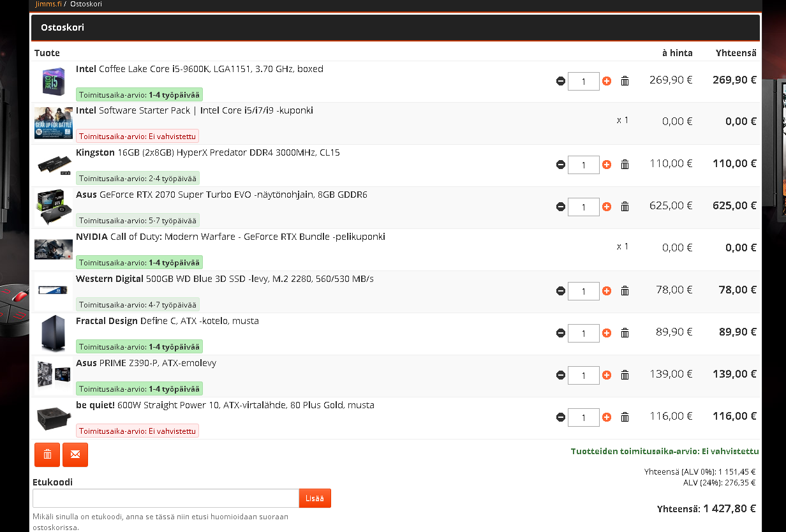Open Western Digital 500GB WD Blue link

[225, 279]
